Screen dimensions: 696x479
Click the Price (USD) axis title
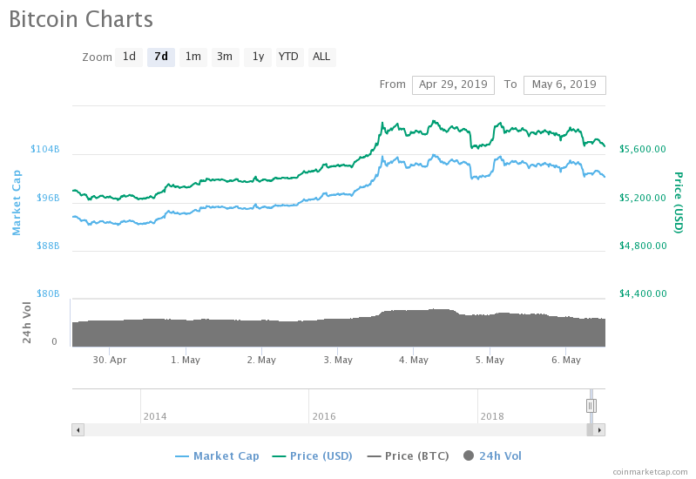pyautogui.click(x=678, y=202)
